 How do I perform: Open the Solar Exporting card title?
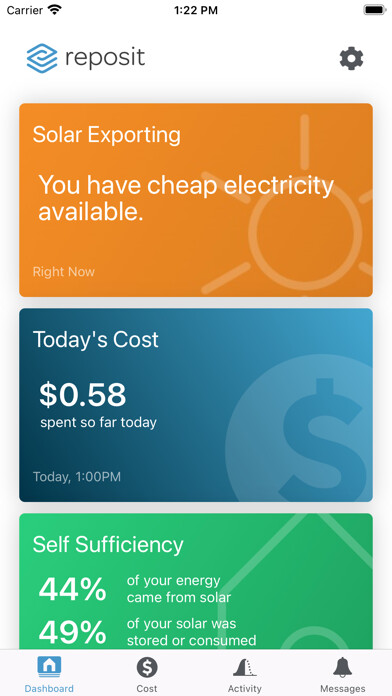[107, 134]
